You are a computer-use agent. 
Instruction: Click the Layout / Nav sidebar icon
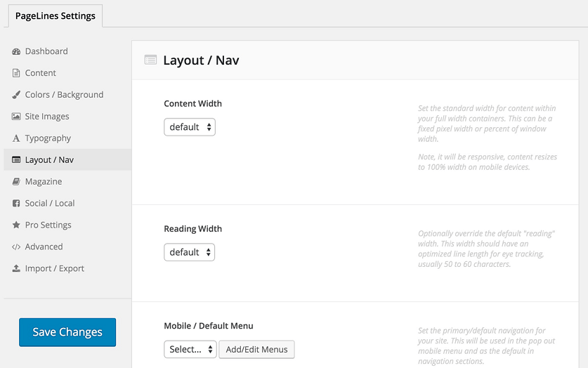pos(16,160)
